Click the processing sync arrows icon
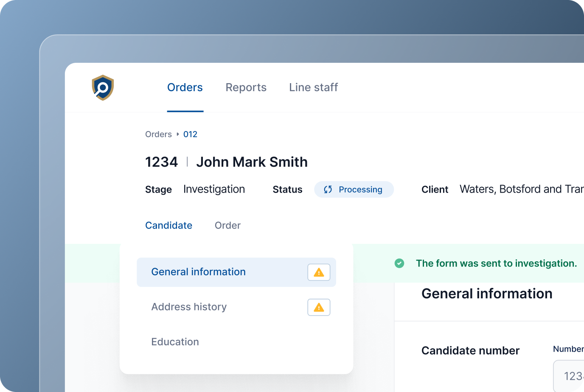This screenshot has width=584, height=392. tap(328, 190)
